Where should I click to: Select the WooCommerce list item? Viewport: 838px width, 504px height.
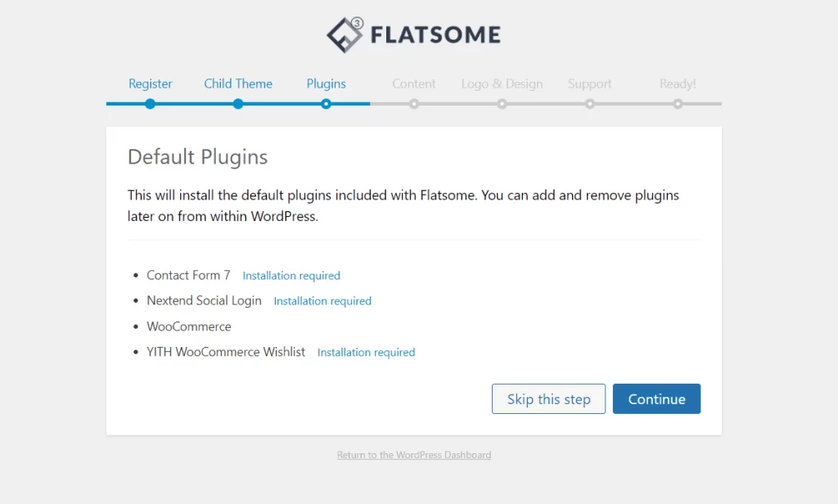tap(189, 326)
